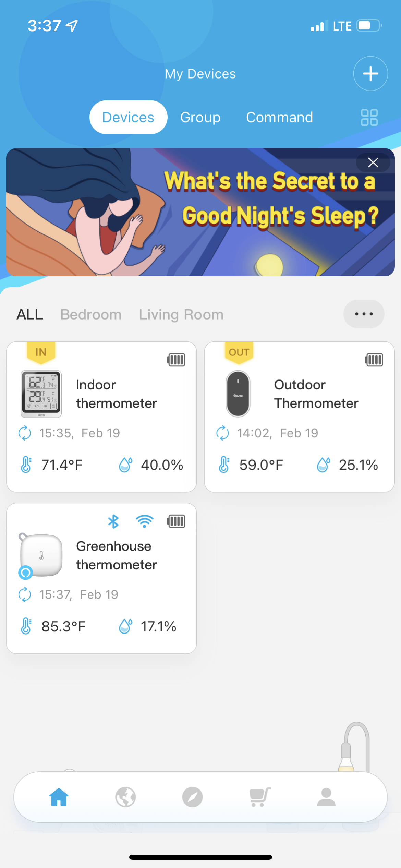
Task: Switch device layout with grid view icon
Action: 369,118
